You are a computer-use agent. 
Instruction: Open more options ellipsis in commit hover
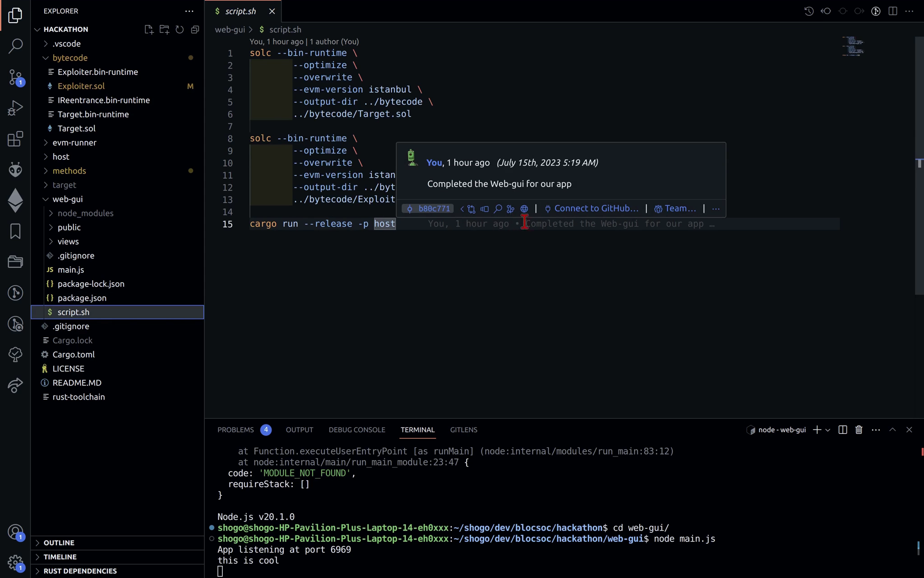pos(716,209)
